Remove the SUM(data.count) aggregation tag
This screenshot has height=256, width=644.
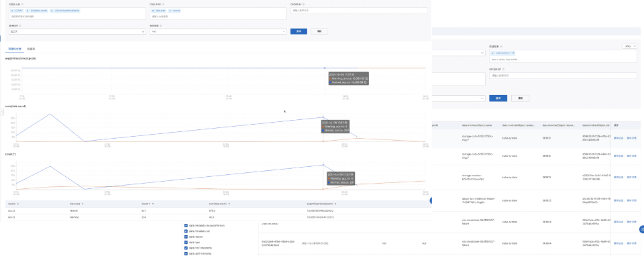click(x=28, y=10)
